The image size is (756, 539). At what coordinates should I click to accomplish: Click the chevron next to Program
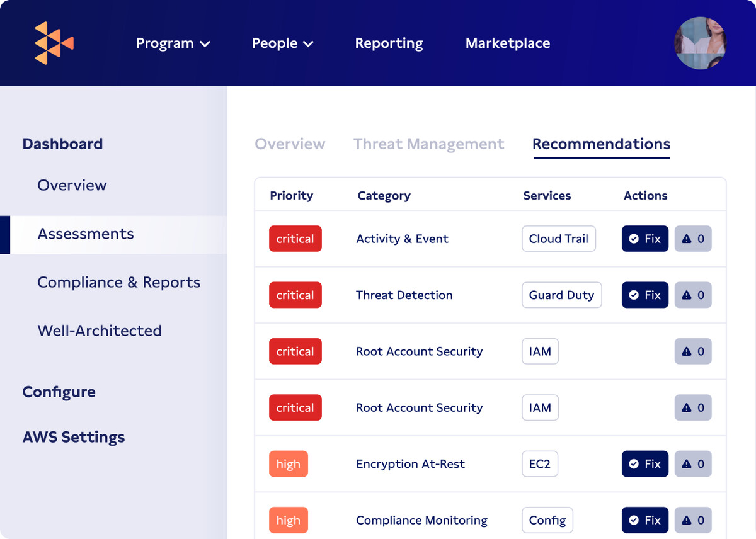point(205,44)
